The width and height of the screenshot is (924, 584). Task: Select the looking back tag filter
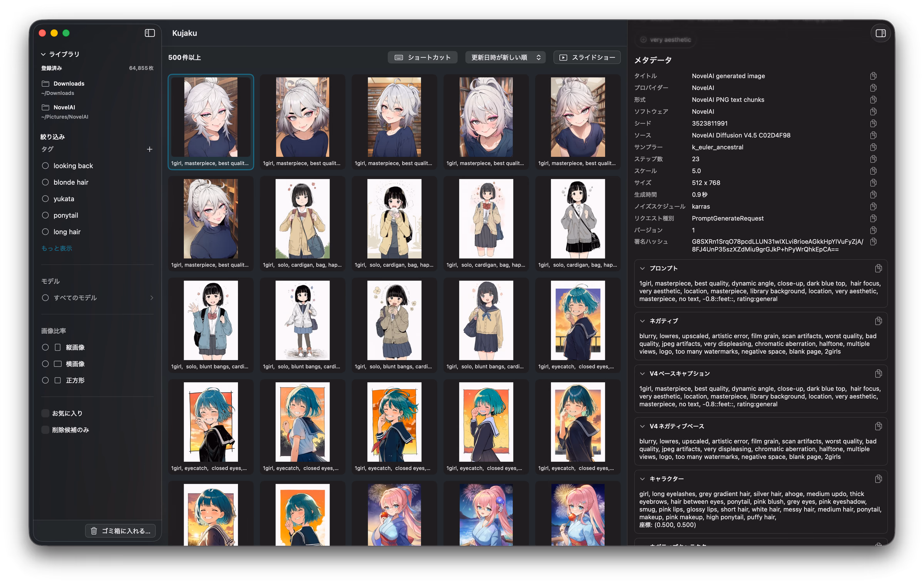point(45,166)
